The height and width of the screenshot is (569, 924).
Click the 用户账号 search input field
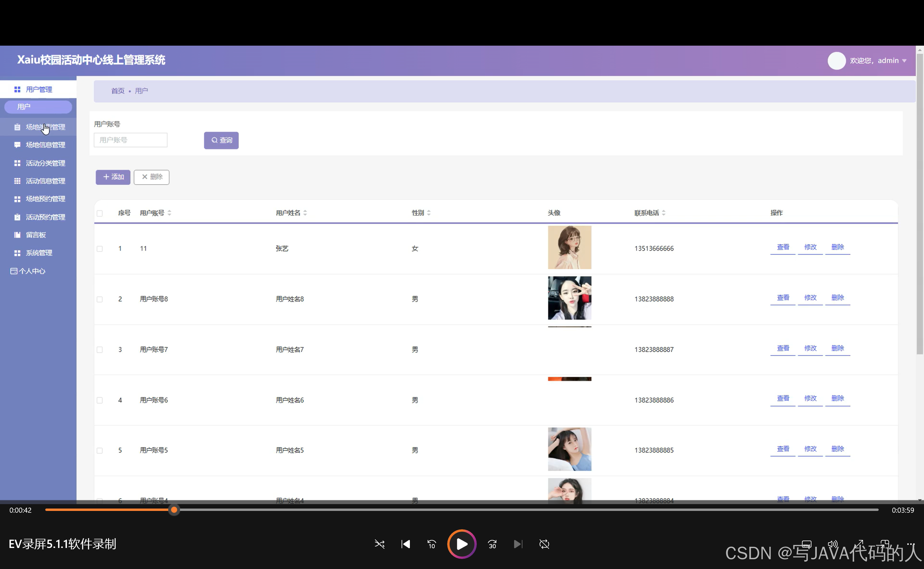[131, 140]
